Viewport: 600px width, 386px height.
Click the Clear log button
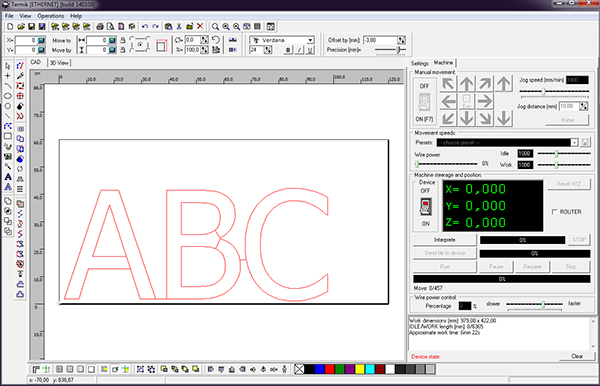click(577, 357)
